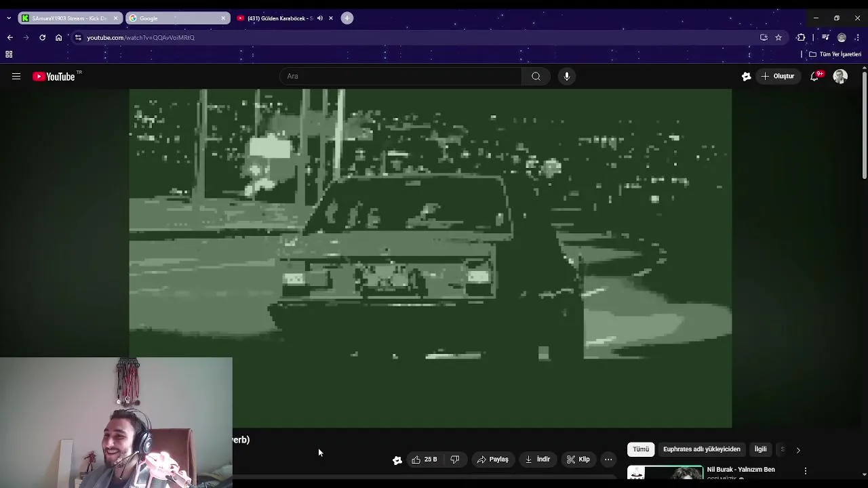This screenshot has width=868, height=488.
Task: Close the YouTube tab
Action: pyautogui.click(x=331, y=18)
